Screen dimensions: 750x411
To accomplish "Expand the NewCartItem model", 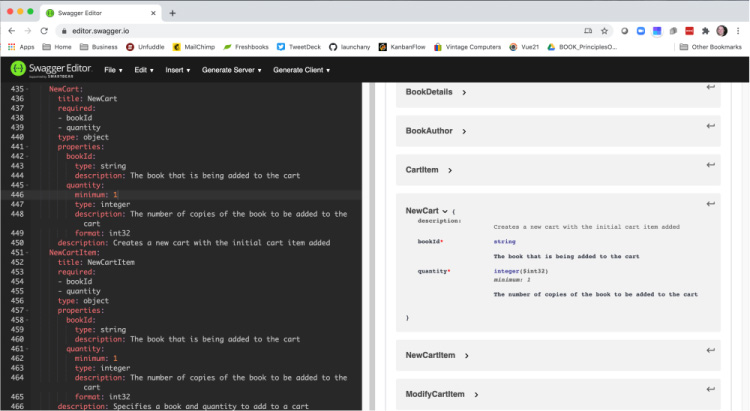I will [436, 355].
